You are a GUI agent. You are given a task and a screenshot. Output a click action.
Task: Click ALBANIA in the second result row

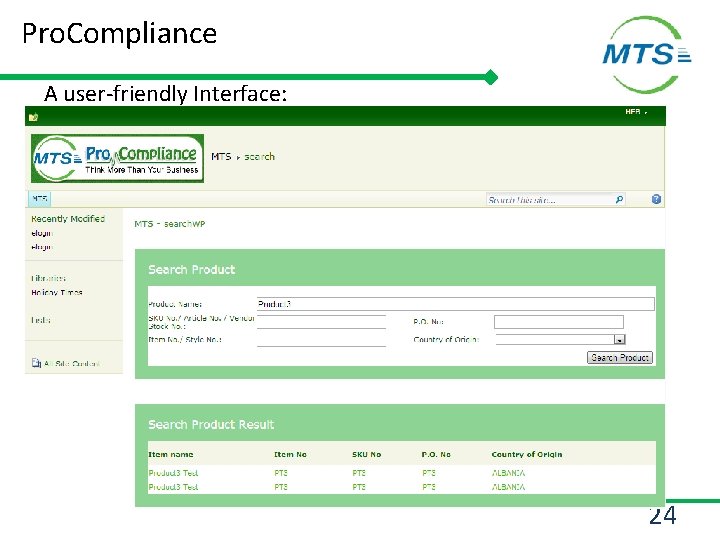(508, 487)
